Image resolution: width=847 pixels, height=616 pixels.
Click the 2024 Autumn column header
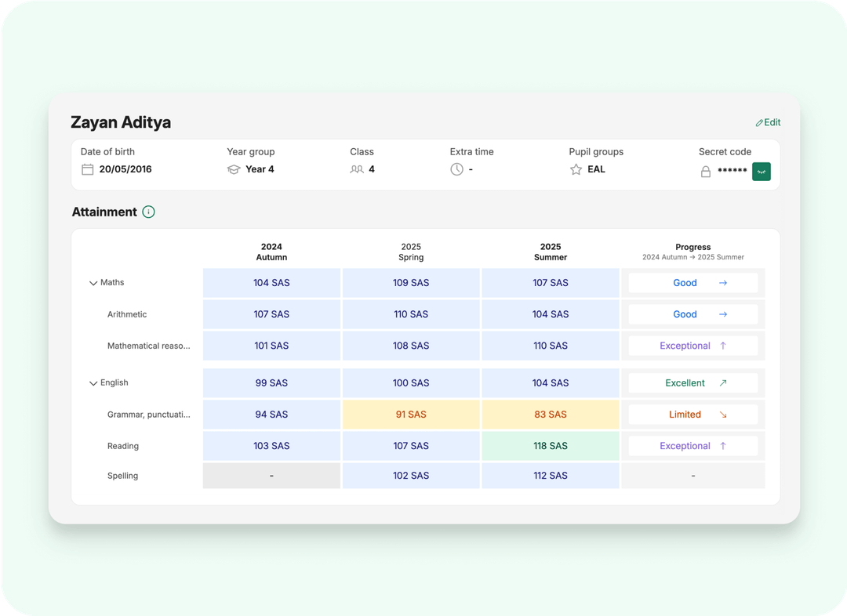pyautogui.click(x=271, y=252)
